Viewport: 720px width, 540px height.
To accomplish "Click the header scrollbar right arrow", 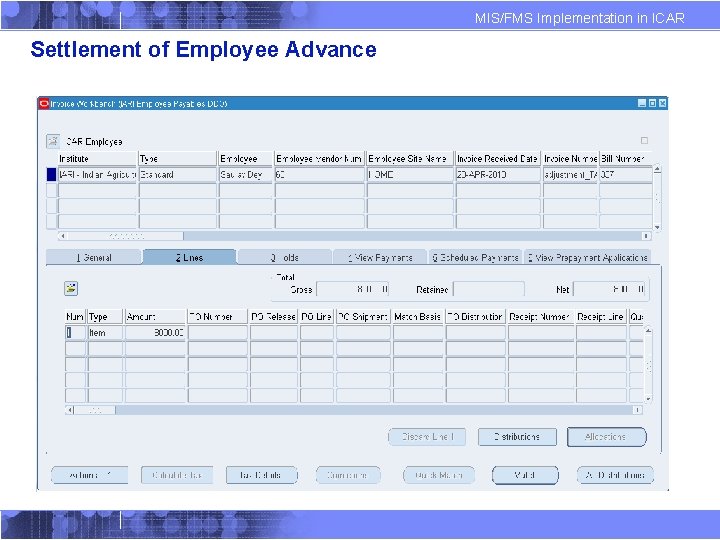I will pyautogui.click(x=646, y=236).
